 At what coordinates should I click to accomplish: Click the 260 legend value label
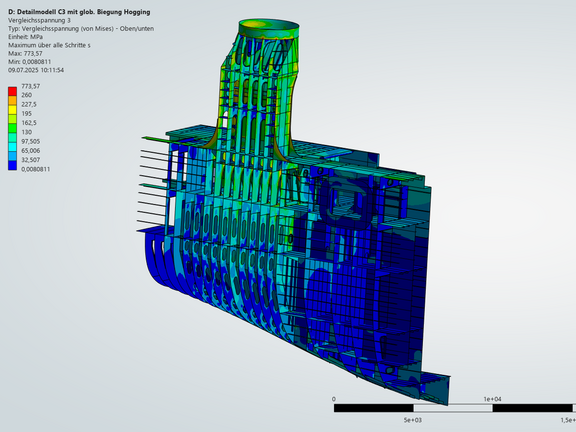pyautogui.click(x=26, y=95)
